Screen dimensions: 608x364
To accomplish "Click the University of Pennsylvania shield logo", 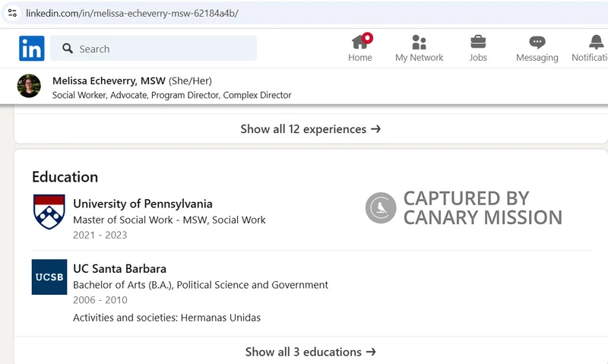I will pos(49,212).
